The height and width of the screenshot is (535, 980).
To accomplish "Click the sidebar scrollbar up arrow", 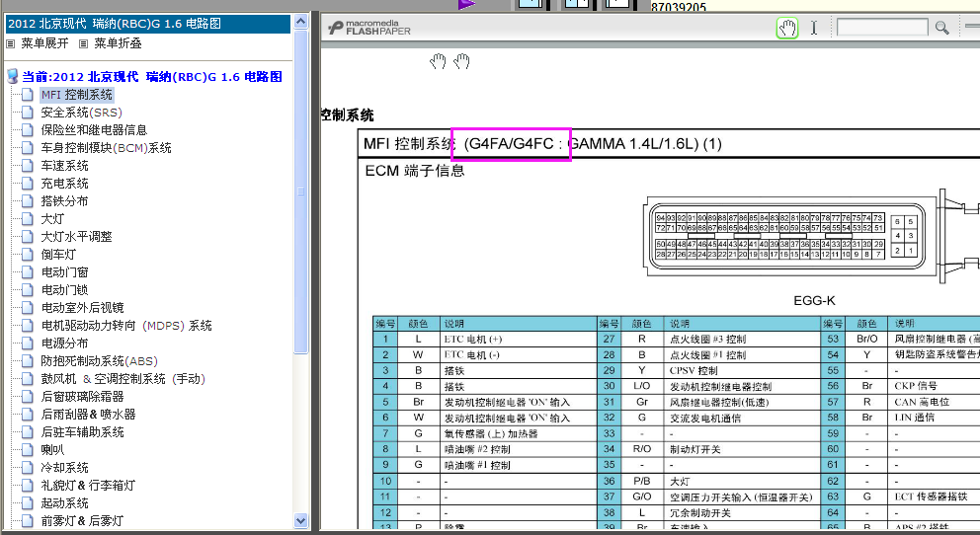I will 300,22.
